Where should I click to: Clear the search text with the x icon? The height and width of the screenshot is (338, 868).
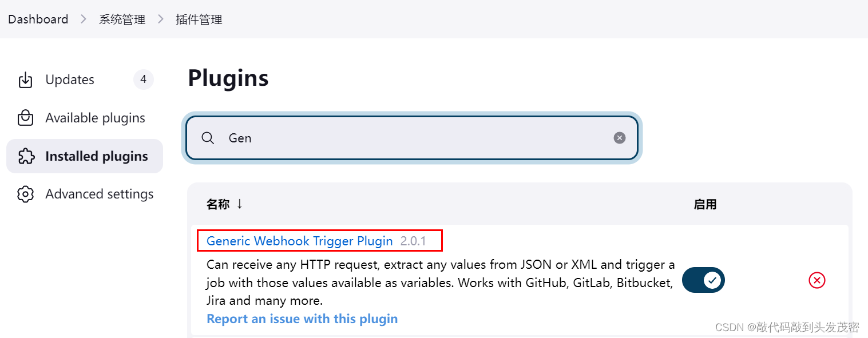click(620, 138)
